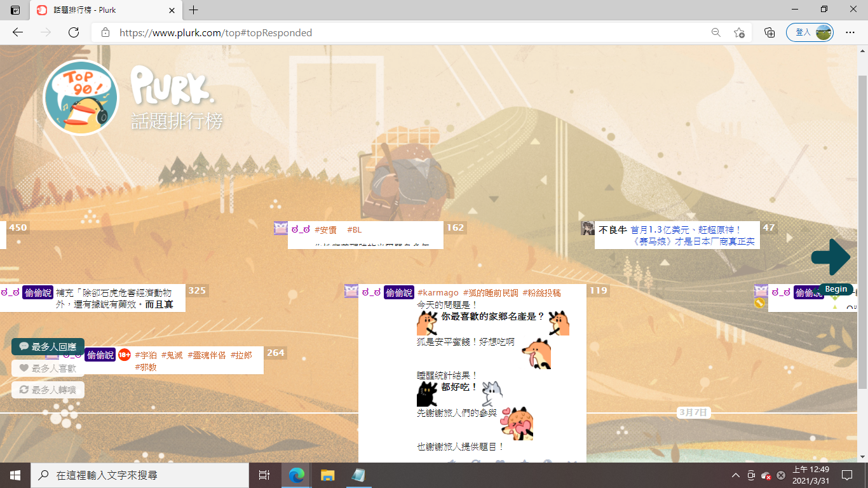Viewport: 868px width, 488px height.
Task: Open the #安價 hashtag
Action: point(325,229)
